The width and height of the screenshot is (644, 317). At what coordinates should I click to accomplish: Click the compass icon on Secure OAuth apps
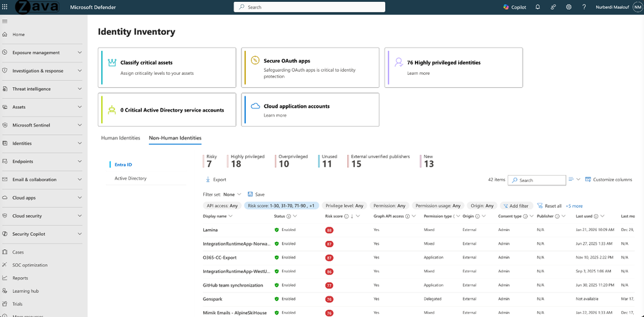tap(255, 61)
